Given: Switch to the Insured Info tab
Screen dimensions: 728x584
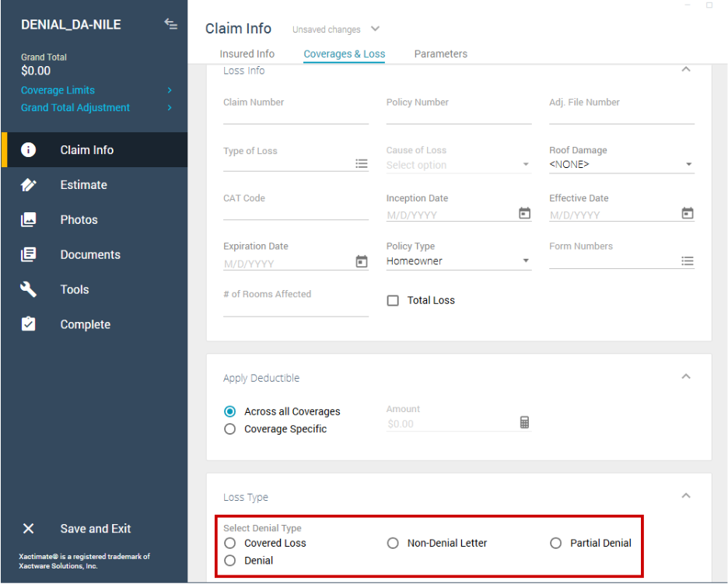Looking at the screenshot, I should [x=247, y=54].
